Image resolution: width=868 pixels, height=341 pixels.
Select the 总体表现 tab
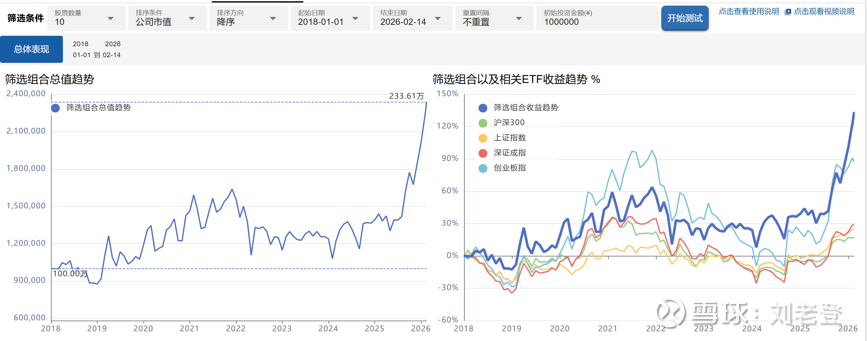coord(31,49)
